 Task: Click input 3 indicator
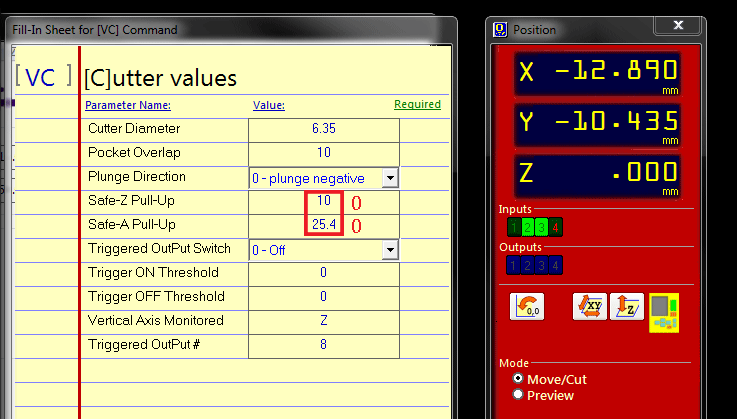542,228
